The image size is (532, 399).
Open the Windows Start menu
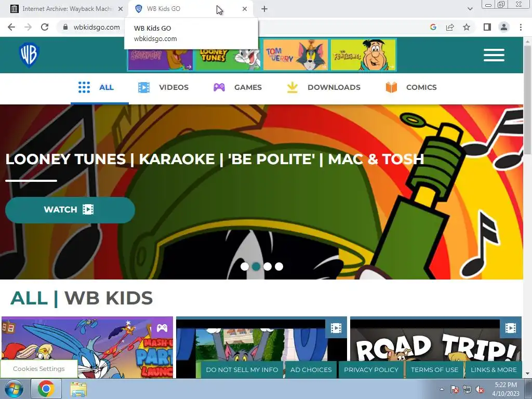tap(14, 389)
